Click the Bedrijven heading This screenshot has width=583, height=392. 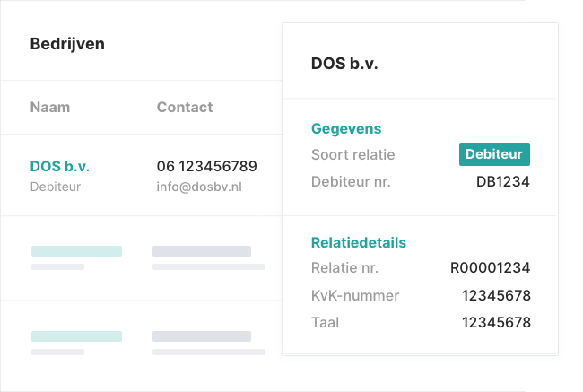(67, 43)
